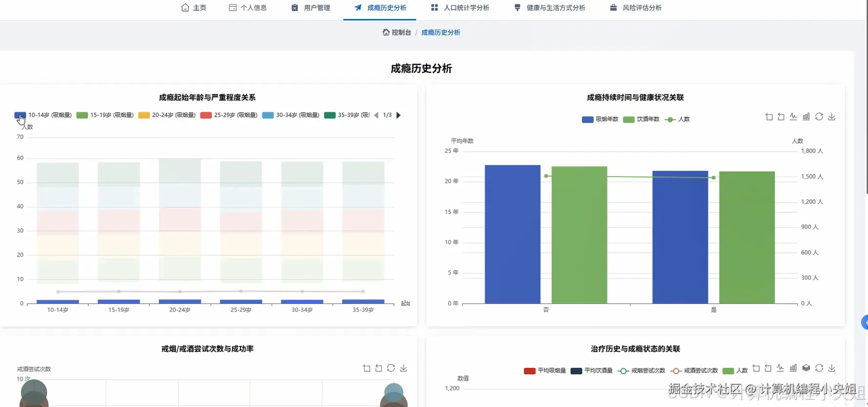The width and height of the screenshot is (868, 407).
Task: Click the 健康与生活方式分析 trophy icon
Action: click(x=517, y=8)
